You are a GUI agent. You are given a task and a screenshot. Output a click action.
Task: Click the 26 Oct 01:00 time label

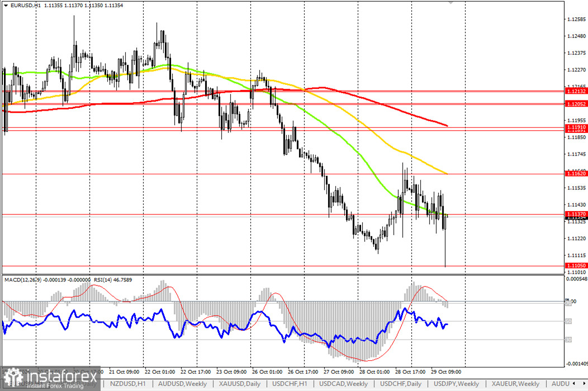pos(267,372)
